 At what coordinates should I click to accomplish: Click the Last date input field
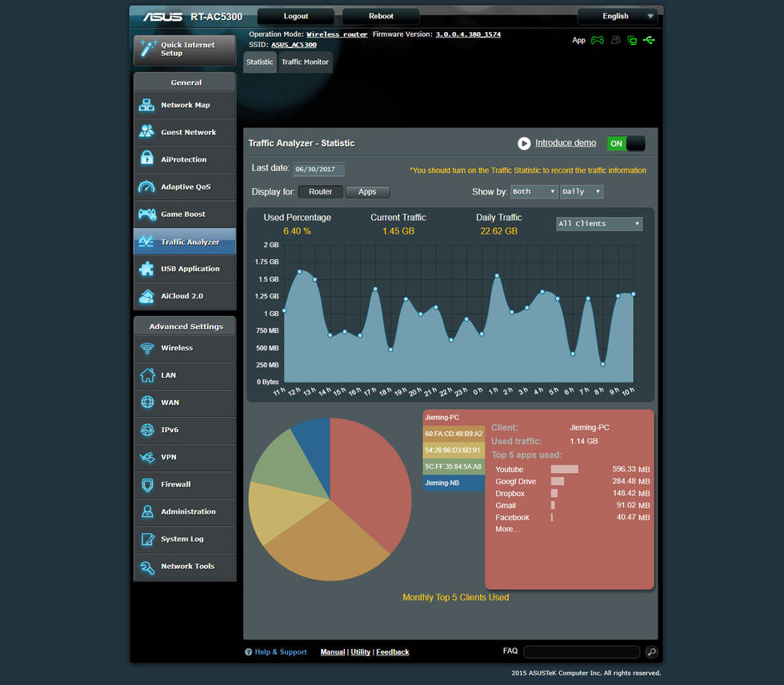(318, 170)
